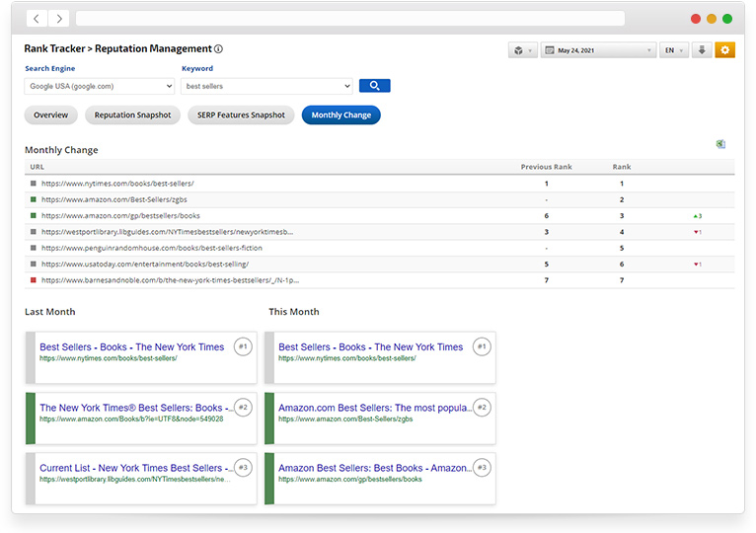The image size is (756, 533).
Task: Click the download arrow icon
Action: click(x=702, y=50)
